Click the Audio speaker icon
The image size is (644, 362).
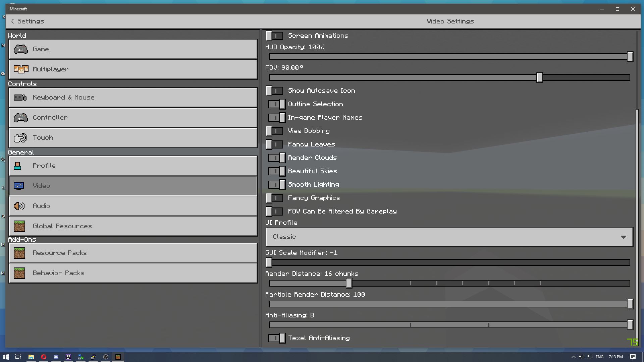click(19, 206)
